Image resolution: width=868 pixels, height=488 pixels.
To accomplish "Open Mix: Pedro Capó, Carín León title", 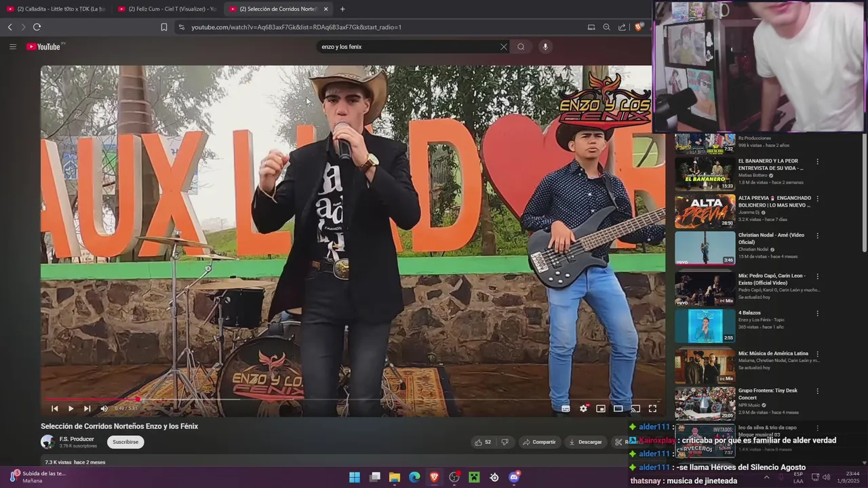I will (772, 279).
